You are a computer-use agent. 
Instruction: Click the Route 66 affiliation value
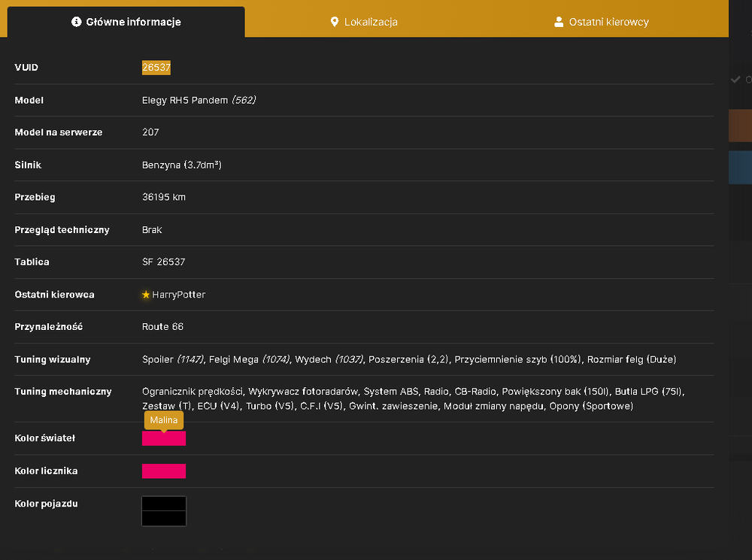pos(162,326)
